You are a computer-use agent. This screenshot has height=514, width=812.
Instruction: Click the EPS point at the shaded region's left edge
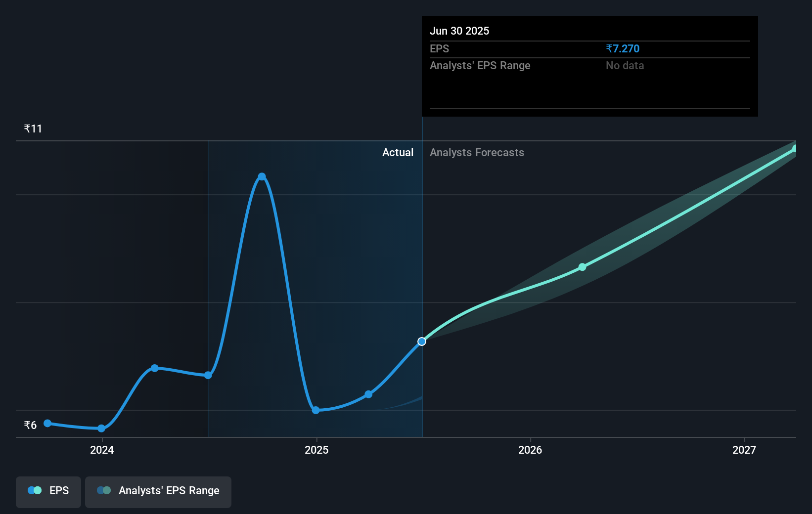coord(208,375)
